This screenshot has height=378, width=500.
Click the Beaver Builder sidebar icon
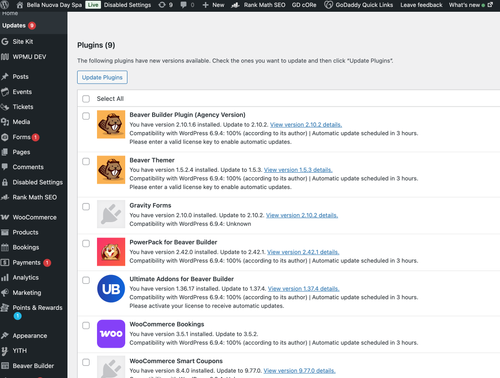[5, 366]
